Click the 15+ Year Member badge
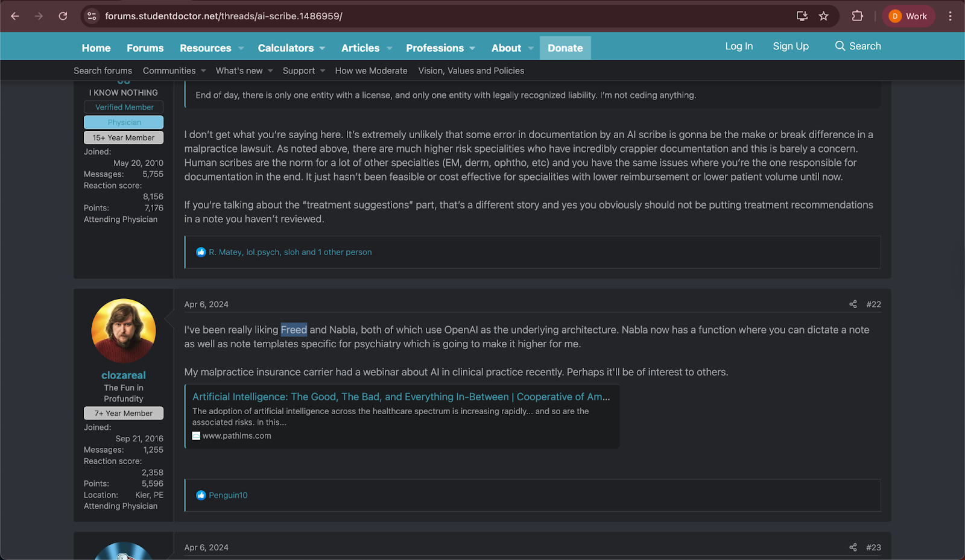965x560 pixels. [124, 138]
